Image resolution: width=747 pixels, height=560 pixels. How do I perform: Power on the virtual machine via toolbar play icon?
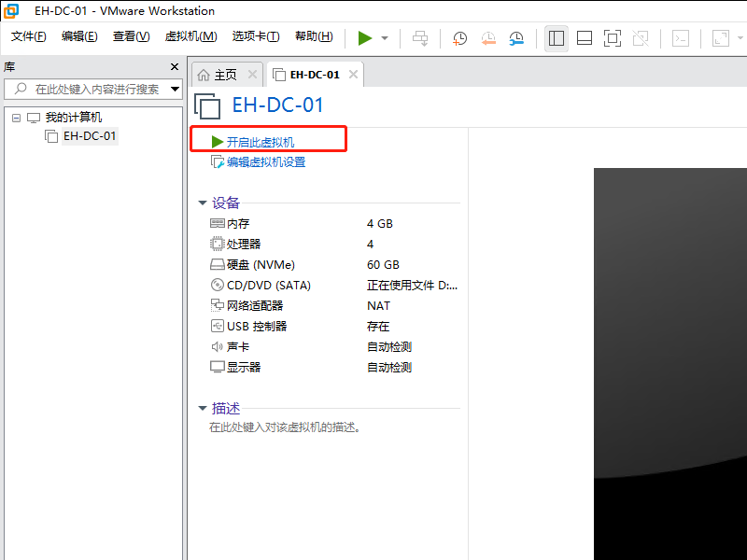366,38
